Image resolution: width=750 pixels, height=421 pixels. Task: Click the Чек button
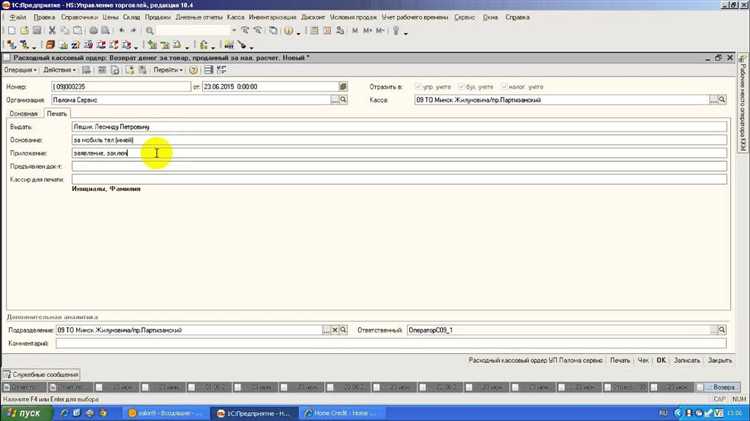643,360
